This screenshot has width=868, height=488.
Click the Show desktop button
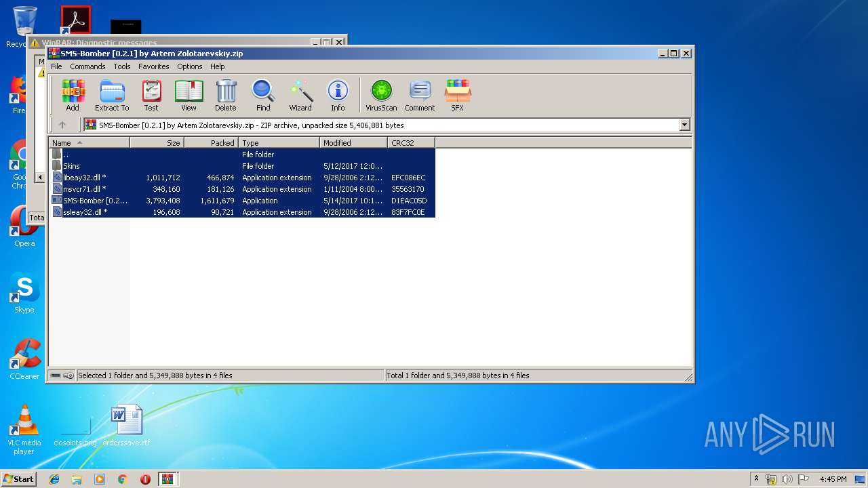coord(861,479)
